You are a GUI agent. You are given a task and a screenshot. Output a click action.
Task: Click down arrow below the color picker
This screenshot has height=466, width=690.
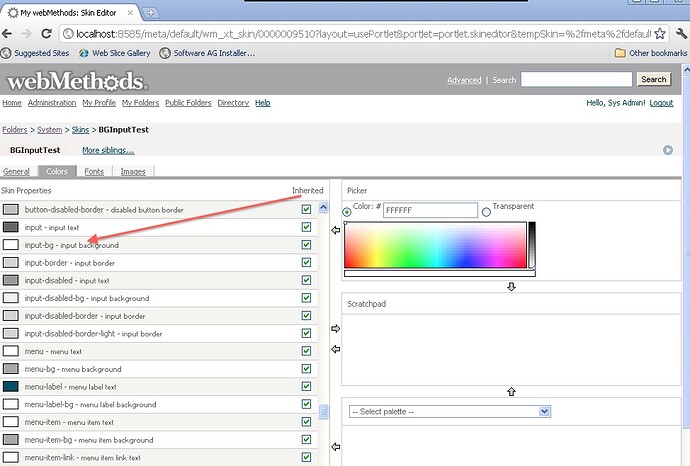click(511, 287)
